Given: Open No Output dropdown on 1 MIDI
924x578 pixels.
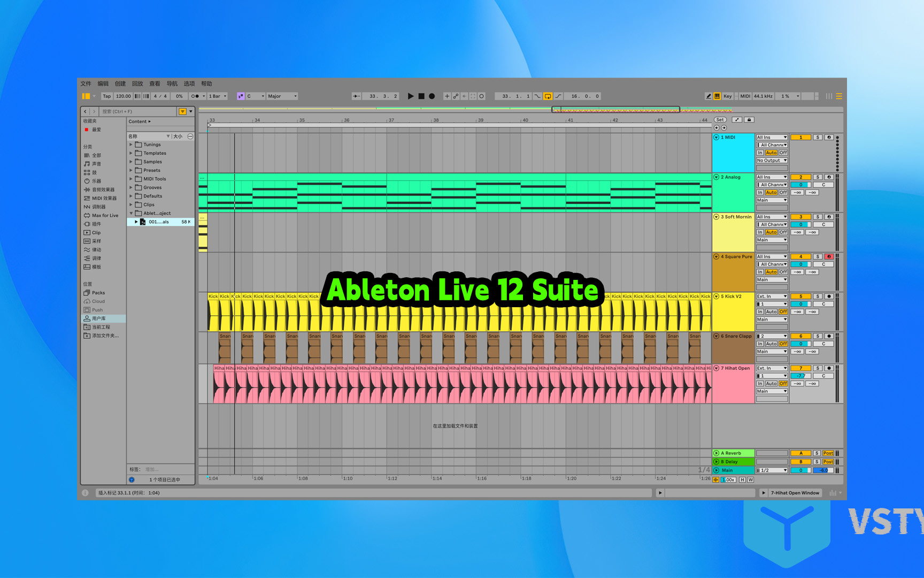Looking at the screenshot, I should pyautogui.click(x=772, y=161).
